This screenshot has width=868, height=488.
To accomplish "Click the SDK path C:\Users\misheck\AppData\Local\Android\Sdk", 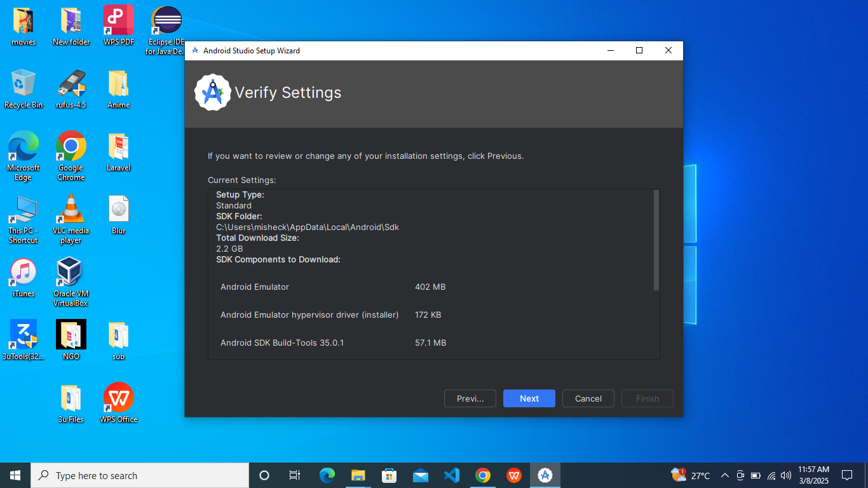I will [308, 227].
